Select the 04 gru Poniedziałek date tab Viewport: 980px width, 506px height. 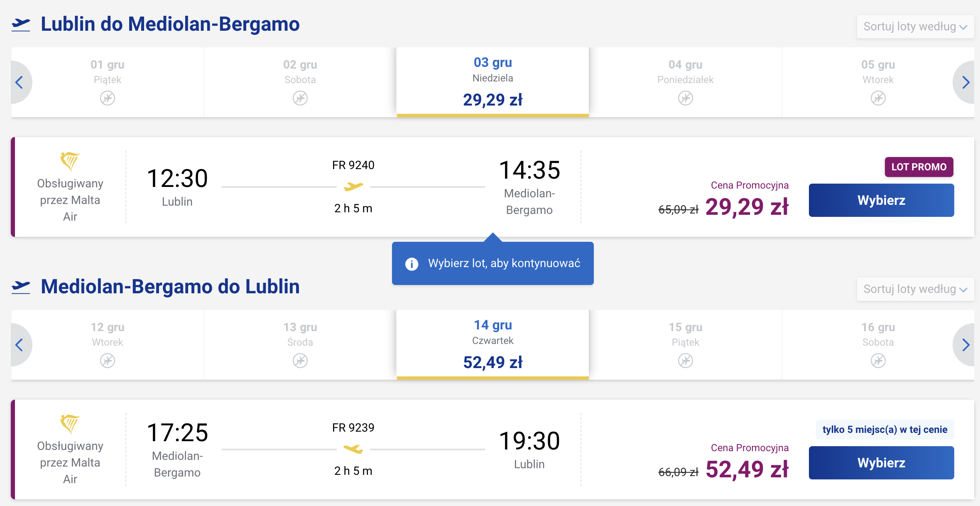point(686,82)
